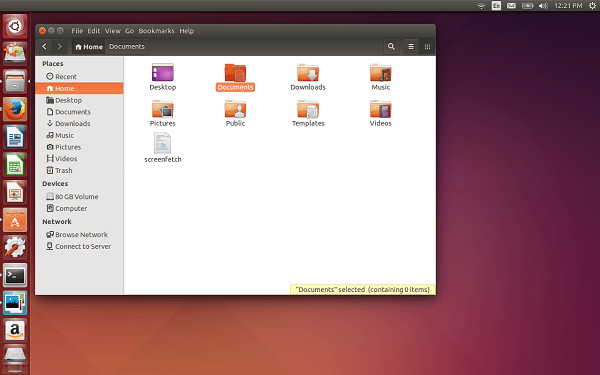Open Files manager from the launcher
The height and width of the screenshot is (375, 600).
point(15,82)
